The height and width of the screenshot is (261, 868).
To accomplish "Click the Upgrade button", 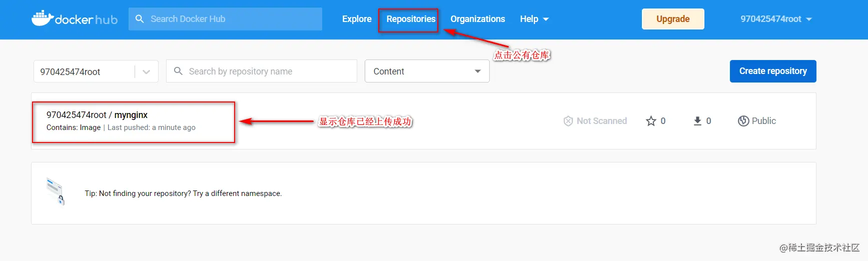I will 673,19.
